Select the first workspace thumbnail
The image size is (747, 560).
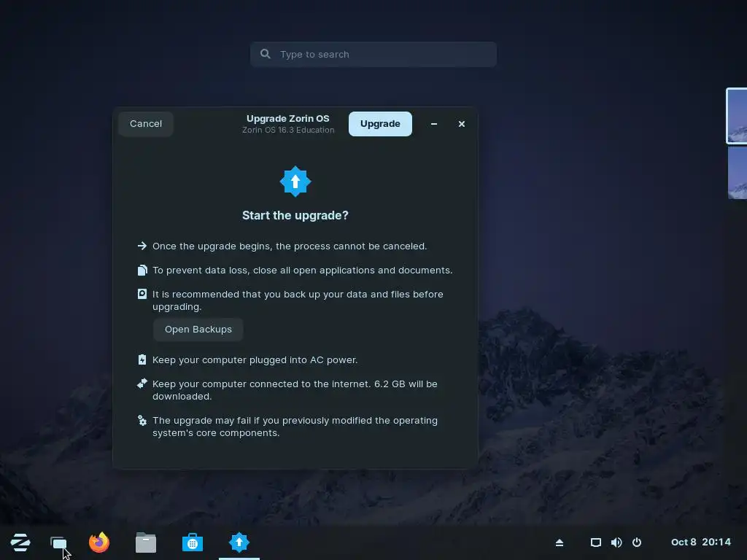pyautogui.click(x=737, y=116)
